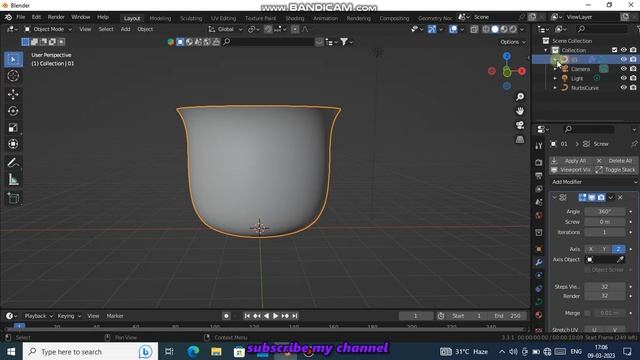
Task: Click the pan view hand icon
Action: [x=520, y=111]
